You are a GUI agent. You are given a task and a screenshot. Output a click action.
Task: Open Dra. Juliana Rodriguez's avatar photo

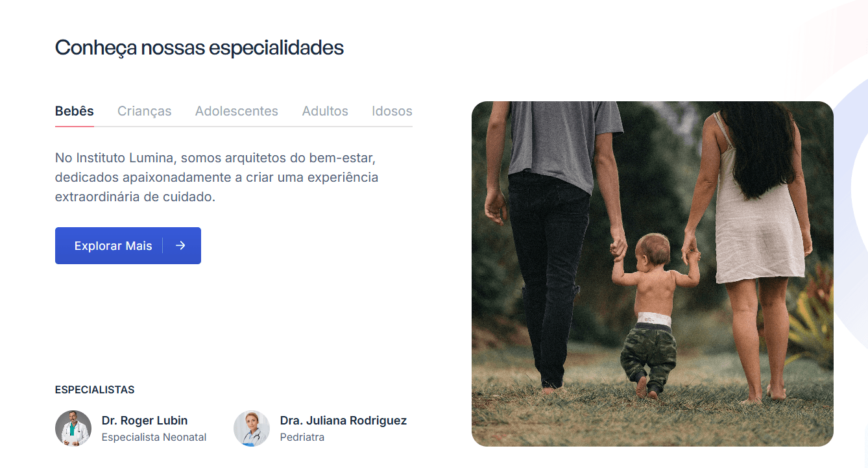[252, 428]
